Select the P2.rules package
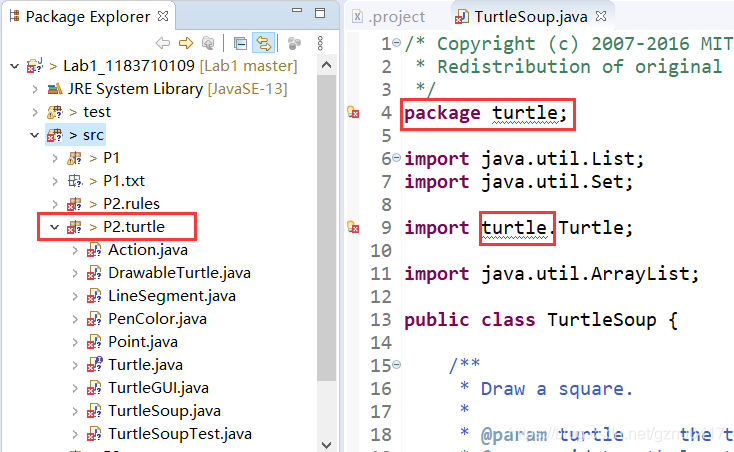The height and width of the screenshot is (452, 734). (x=113, y=204)
